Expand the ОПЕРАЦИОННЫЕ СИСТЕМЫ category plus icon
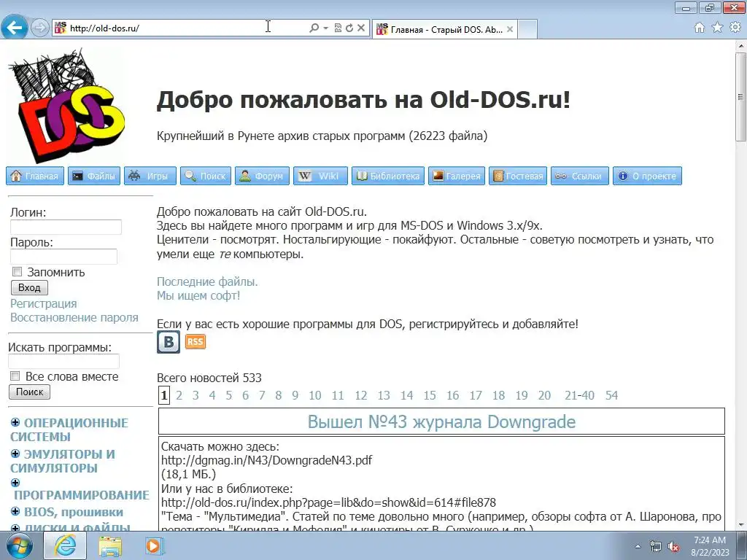This screenshot has height=560, width=747. click(x=15, y=422)
